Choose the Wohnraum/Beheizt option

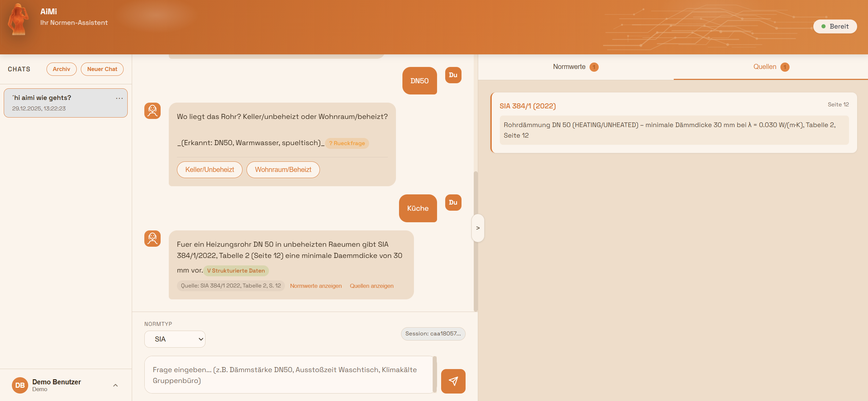click(x=283, y=170)
